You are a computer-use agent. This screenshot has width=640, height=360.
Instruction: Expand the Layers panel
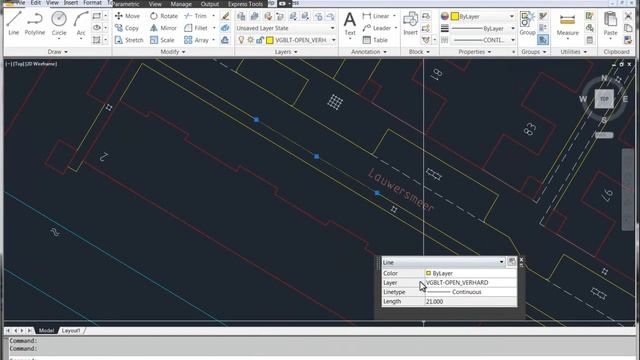[286, 52]
